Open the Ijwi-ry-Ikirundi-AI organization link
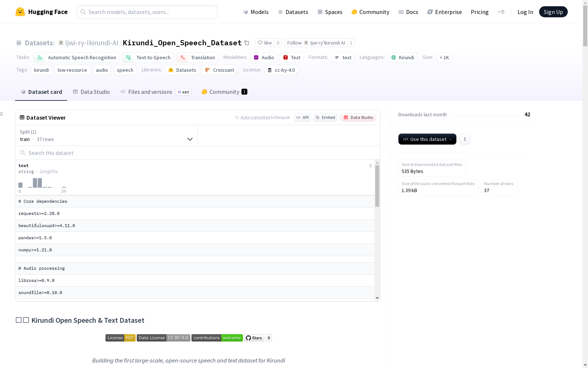This screenshot has height=368, width=588. click(x=92, y=43)
